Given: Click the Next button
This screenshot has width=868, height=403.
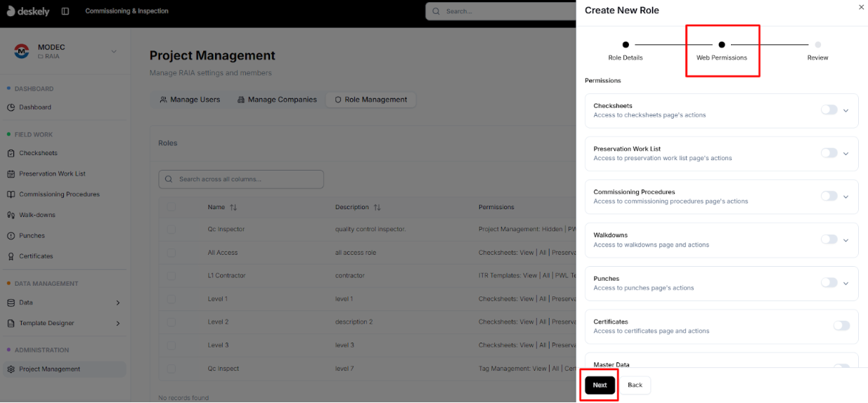Looking at the screenshot, I should (x=600, y=385).
